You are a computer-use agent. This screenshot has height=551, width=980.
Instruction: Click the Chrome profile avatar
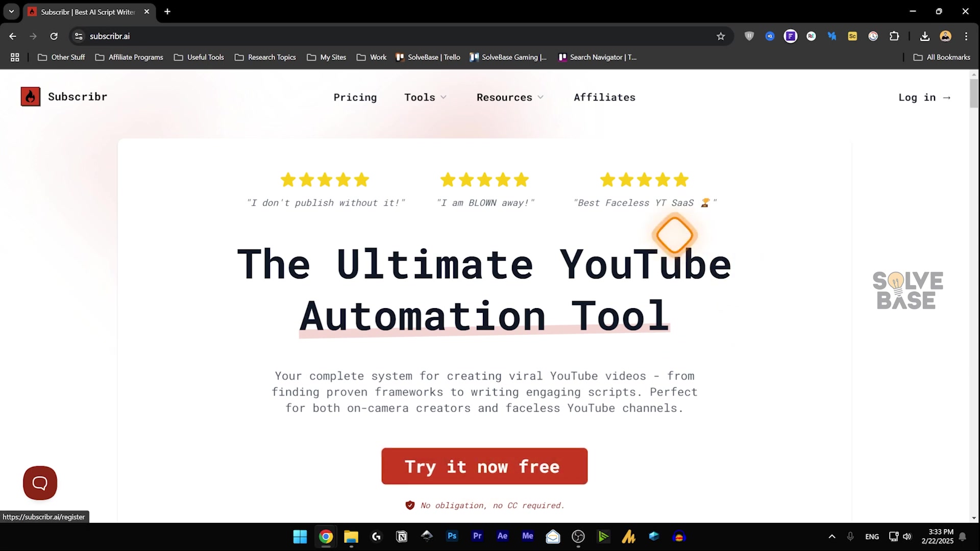pos(945,36)
